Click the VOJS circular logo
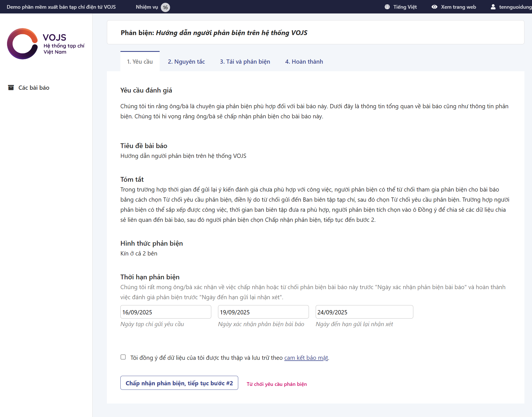The image size is (532, 417). tap(22, 44)
